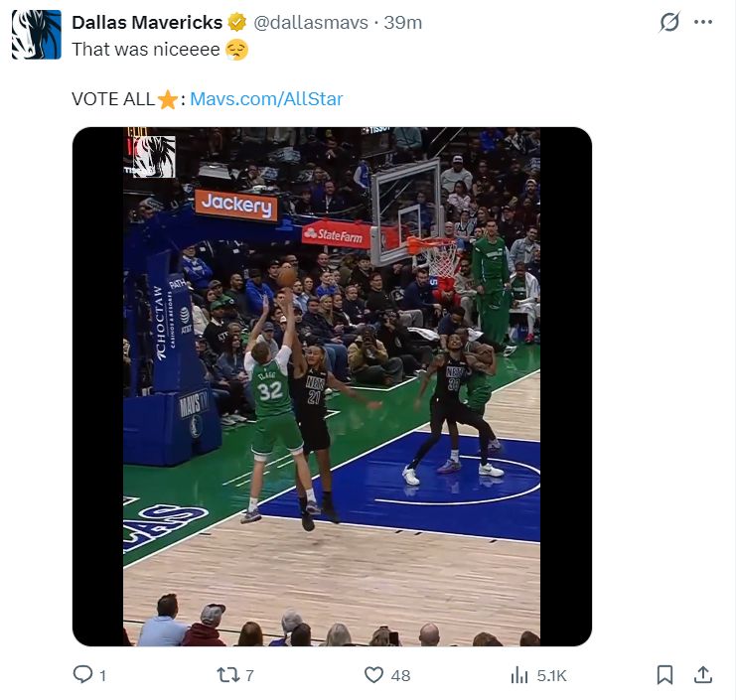
Task: Click the Grok icon beside More
Action: [670, 22]
